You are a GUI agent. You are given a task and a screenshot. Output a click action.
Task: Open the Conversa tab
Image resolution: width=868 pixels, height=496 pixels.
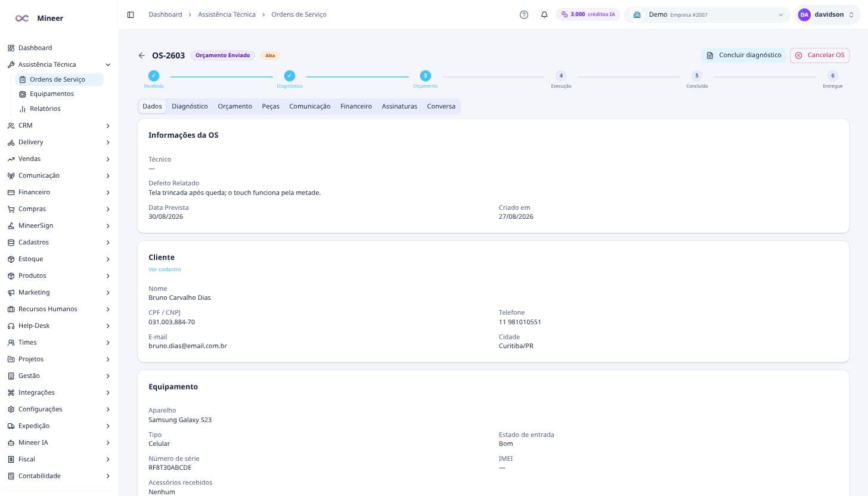pyautogui.click(x=441, y=106)
